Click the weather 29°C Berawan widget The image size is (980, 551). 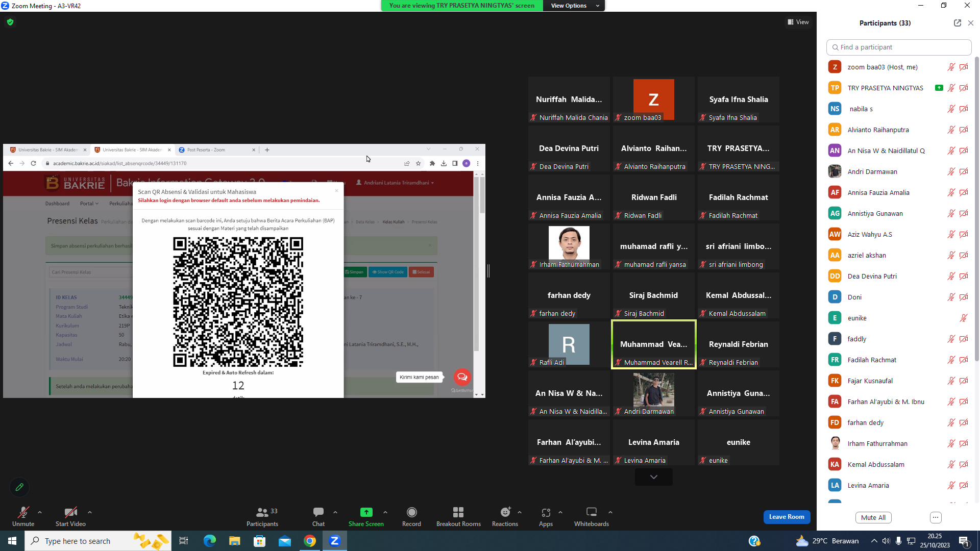coord(827,541)
